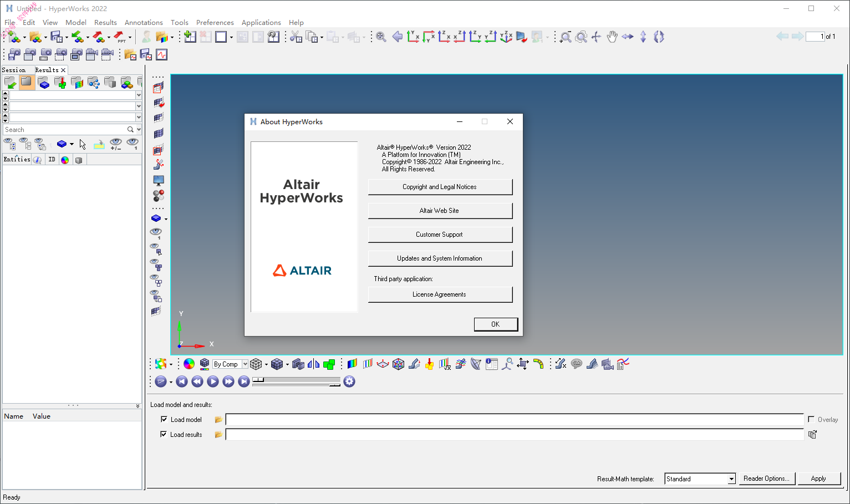Click the monitor icon in vertical toolbar
Screen dimensions: 850x504
pos(159,180)
